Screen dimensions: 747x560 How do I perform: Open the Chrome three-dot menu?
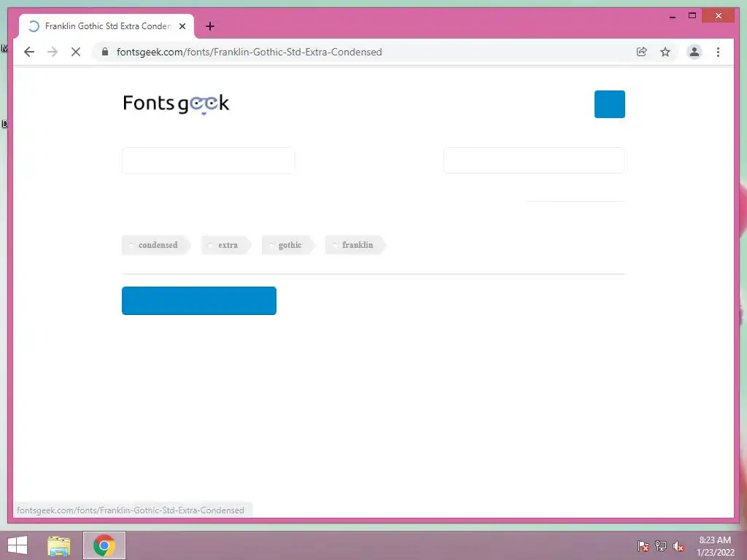718,52
